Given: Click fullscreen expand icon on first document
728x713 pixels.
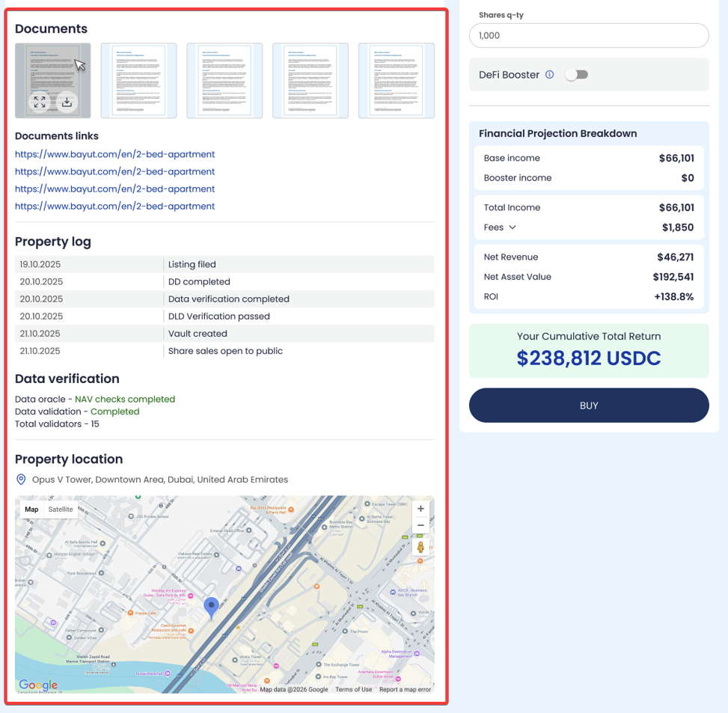Looking at the screenshot, I should [40, 102].
